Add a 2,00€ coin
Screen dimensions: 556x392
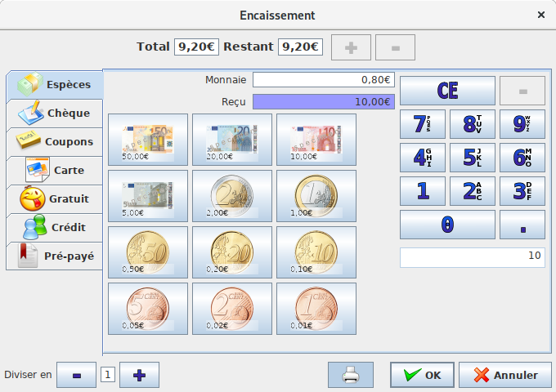pyautogui.click(x=232, y=196)
